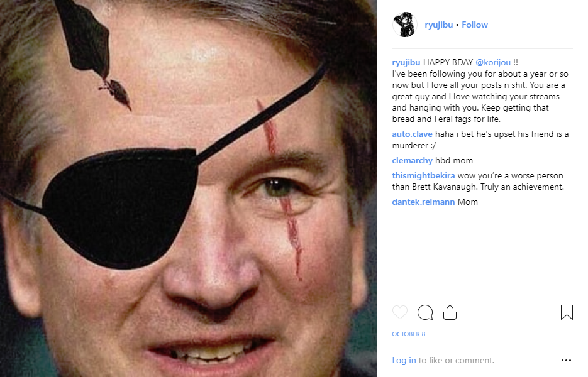View clemarchy commenter profile
Screen dimensions: 588x377
412,160
